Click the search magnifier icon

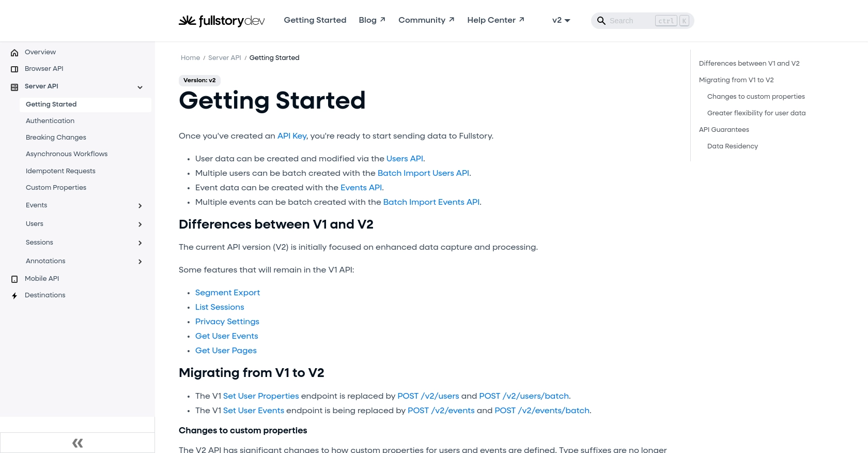(601, 21)
